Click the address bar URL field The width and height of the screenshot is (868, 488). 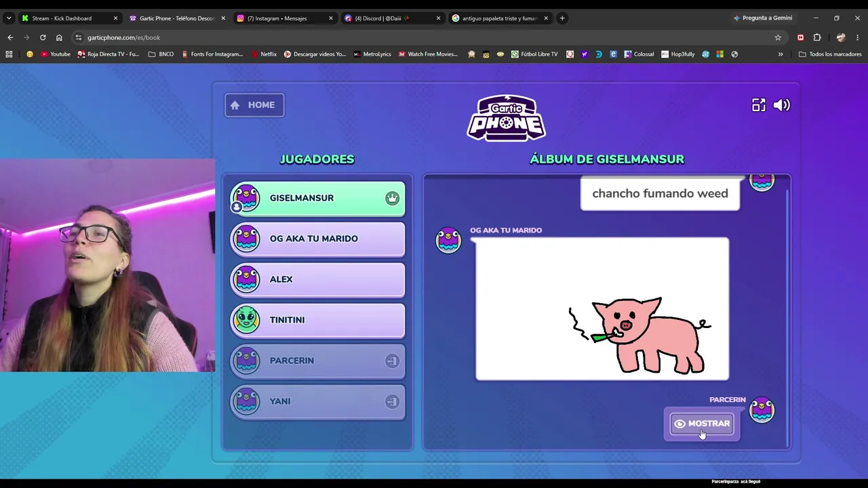tap(427, 37)
